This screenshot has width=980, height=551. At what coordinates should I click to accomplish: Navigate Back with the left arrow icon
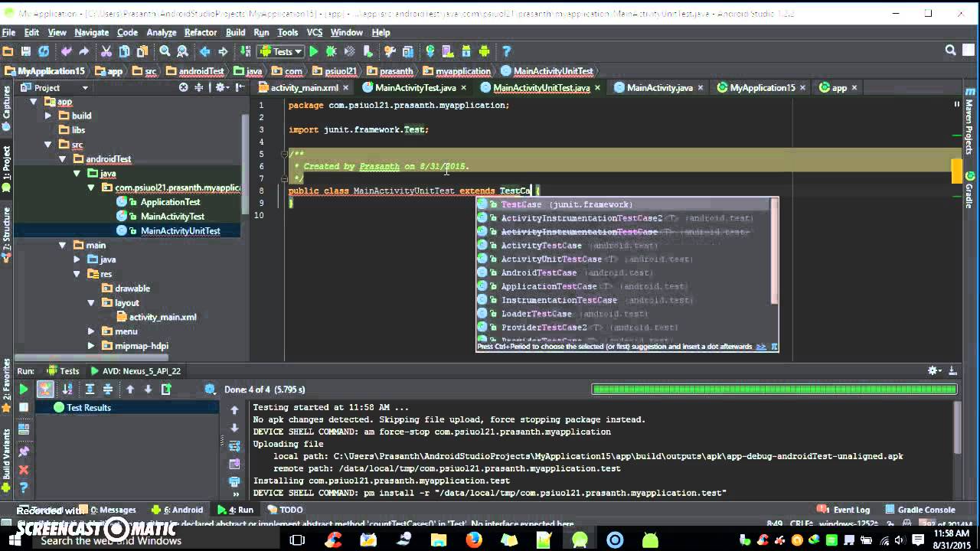click(x=205, y=51)
